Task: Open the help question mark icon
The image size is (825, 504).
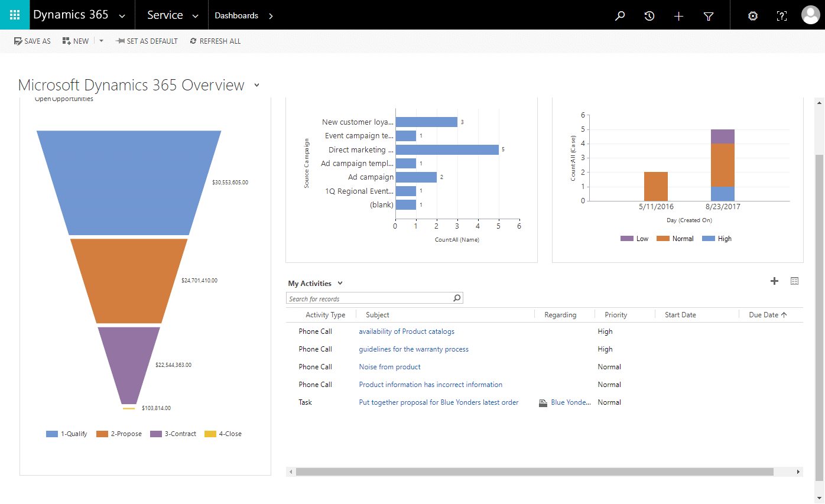Action: tap(782, 16)
